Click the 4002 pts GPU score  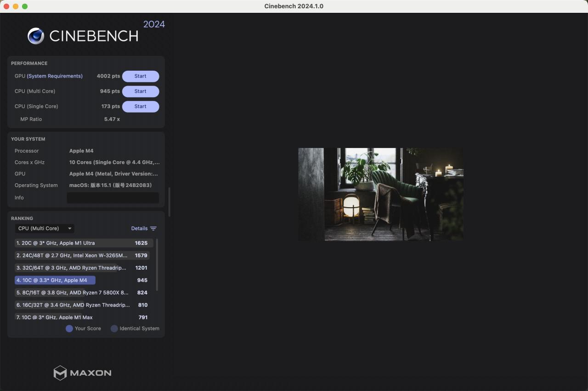108,76
